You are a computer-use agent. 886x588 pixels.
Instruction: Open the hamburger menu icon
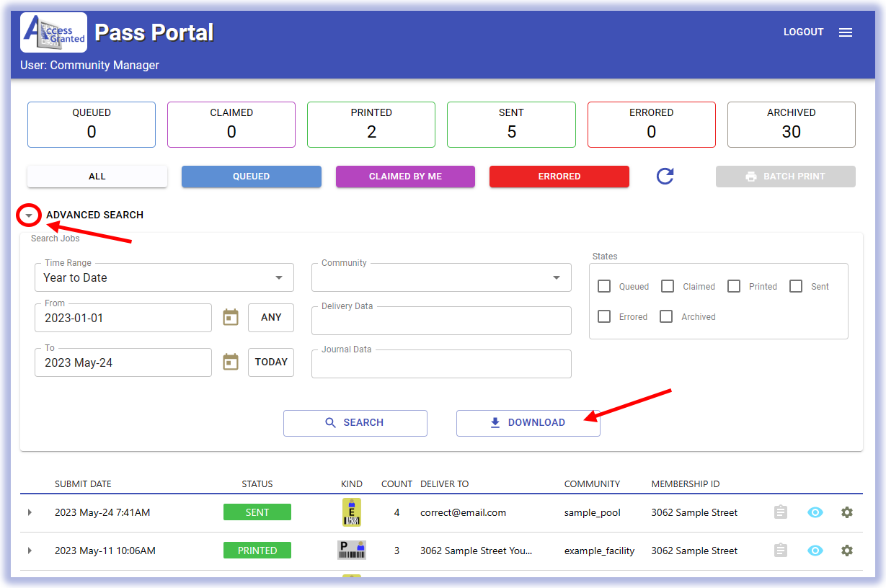tap(846, 32)
